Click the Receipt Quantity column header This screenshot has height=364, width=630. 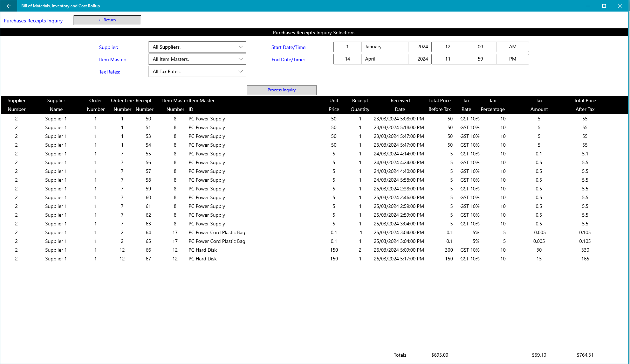[360, 105]
